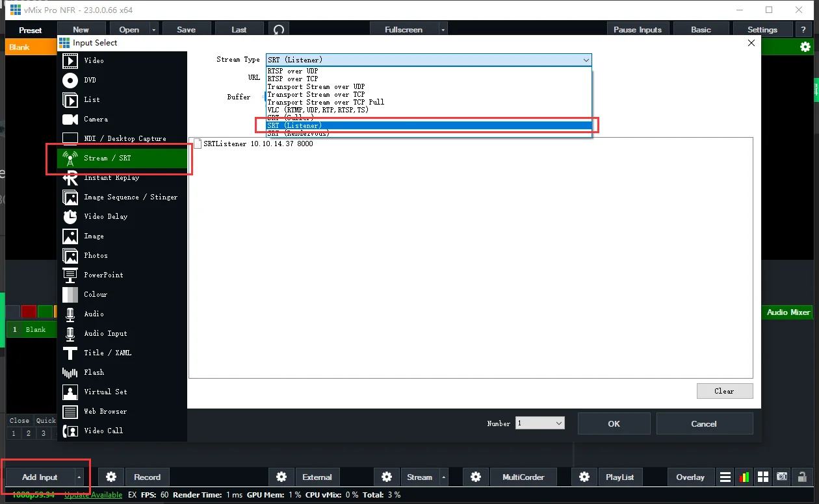Toggle the Pause Inputs button
The width and height of the screenshot is (819, 504).
tap(638, 29)
